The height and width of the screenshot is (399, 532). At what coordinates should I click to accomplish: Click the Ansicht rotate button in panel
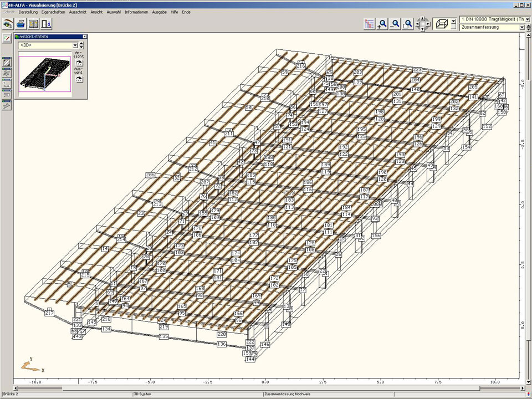(79, 62)
